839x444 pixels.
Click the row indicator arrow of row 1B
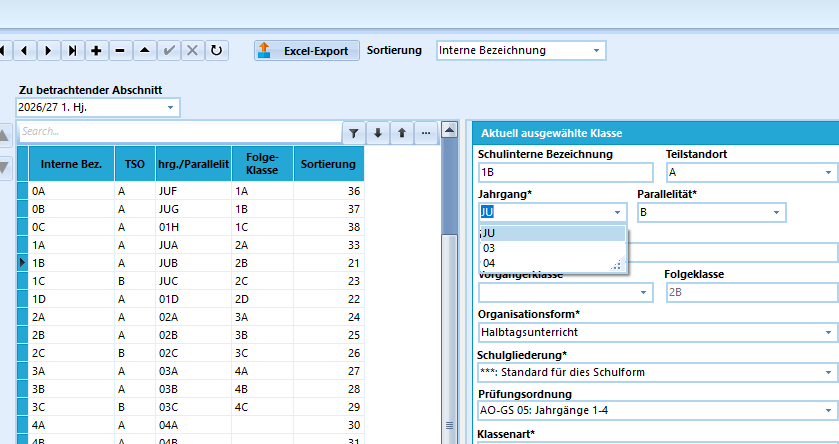[22, 263]
